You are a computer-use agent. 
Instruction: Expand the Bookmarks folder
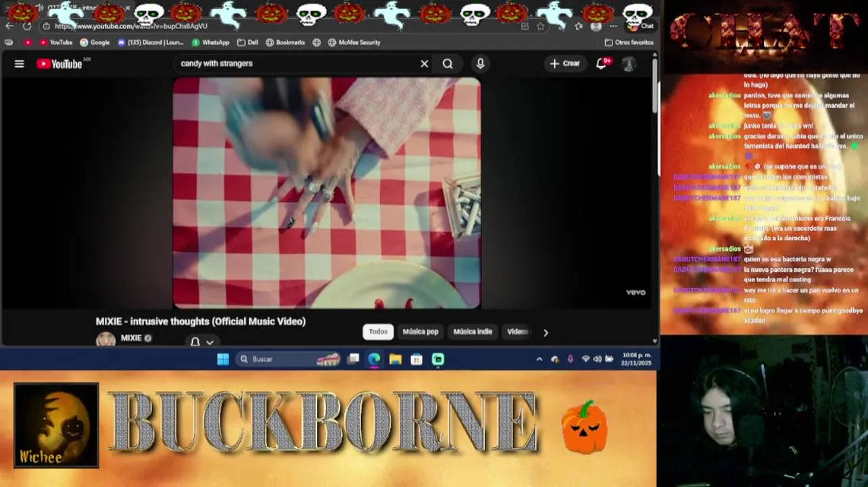click(x=285, y=42)
